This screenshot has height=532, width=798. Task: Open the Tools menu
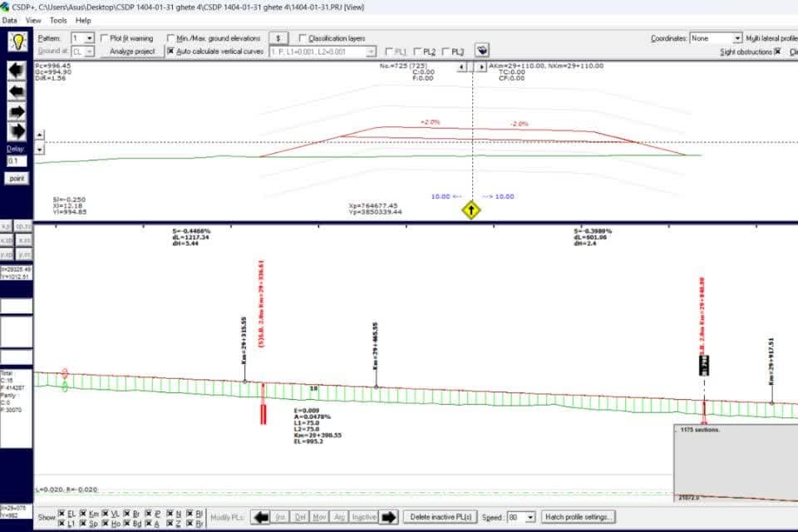(x=58, y=20)
